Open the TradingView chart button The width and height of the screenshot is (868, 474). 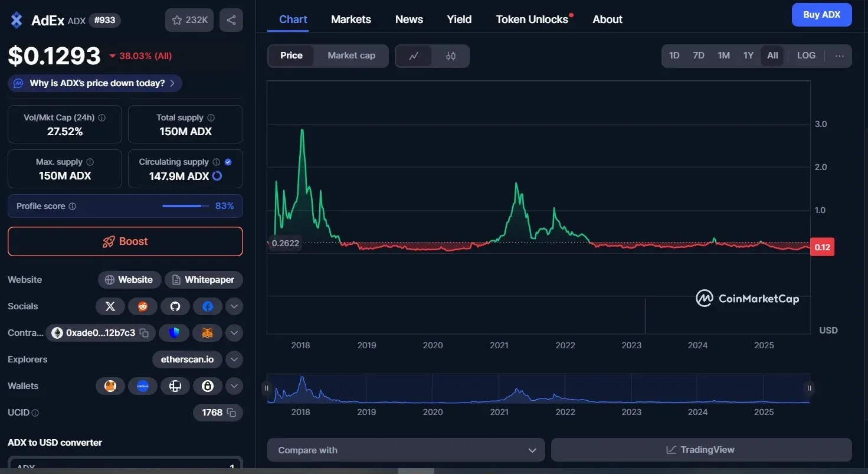(x=701, y=450)
